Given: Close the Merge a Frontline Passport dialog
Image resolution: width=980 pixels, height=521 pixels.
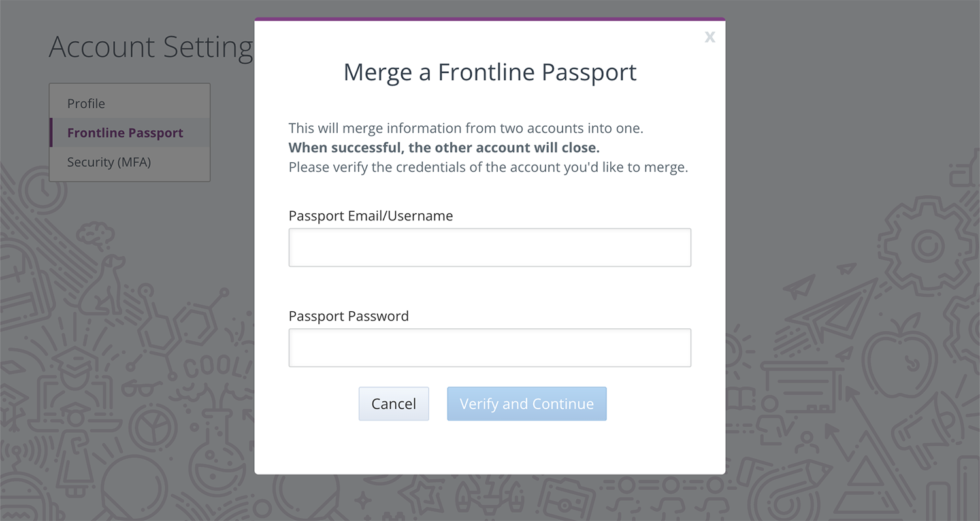Looking at the screenshot, I should [710, 37].
